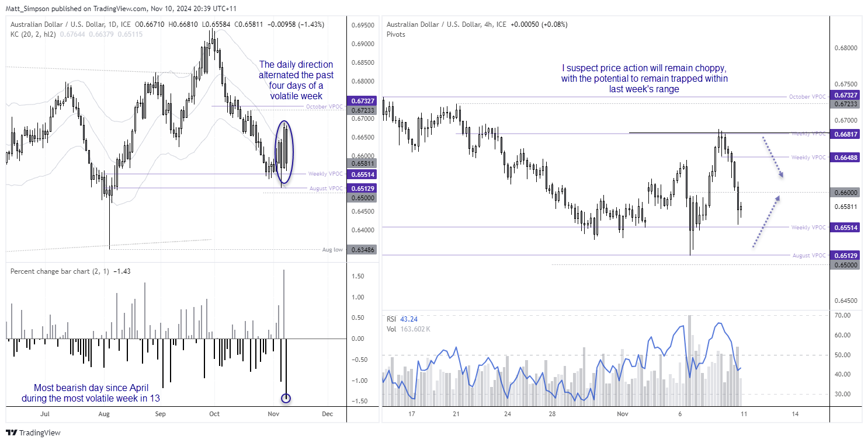Click the 0.65129 price tag on the daily chart axis
868x443 pixels.
tap(362, 188)
